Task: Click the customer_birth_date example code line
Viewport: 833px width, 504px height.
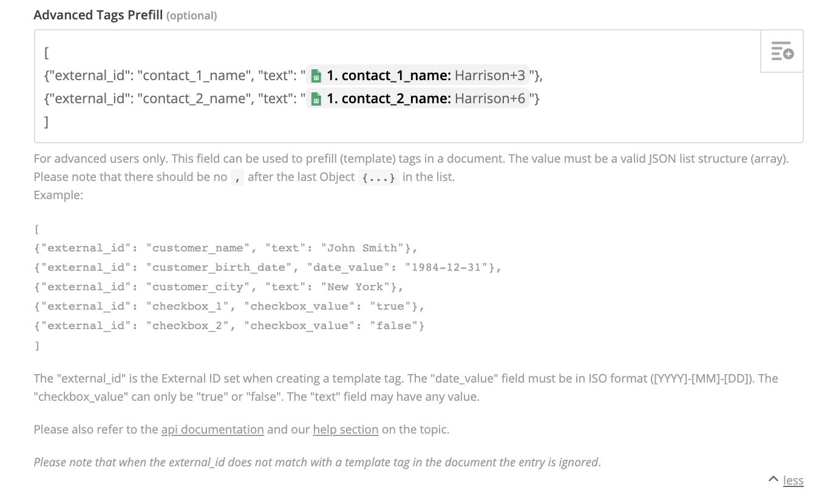Action: coord(268,267)
